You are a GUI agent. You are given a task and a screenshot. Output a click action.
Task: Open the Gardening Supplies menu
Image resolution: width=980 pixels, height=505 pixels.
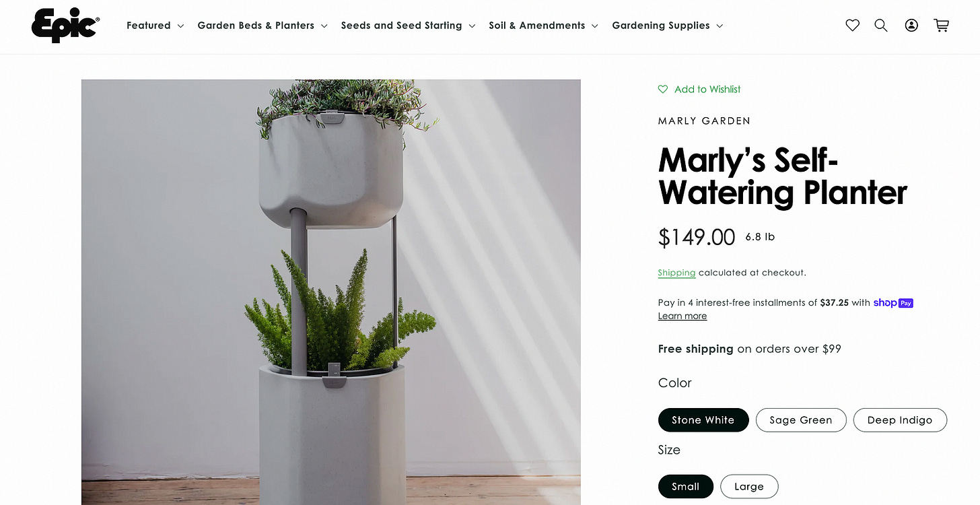(x=668, y=26)
